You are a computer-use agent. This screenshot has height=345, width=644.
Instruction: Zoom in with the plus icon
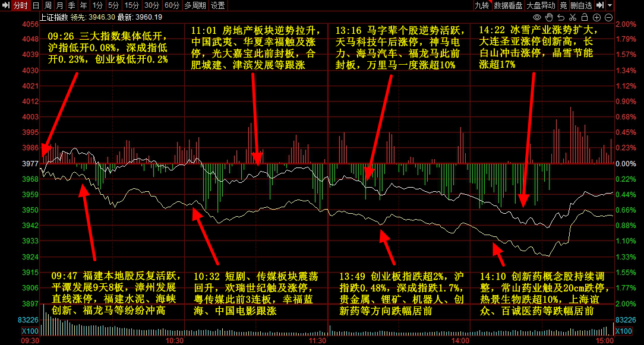[x=597, y=17]
